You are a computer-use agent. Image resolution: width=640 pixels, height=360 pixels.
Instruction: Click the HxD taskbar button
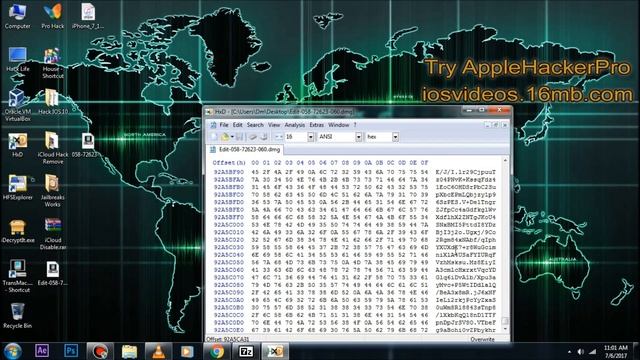click(275, 351)
